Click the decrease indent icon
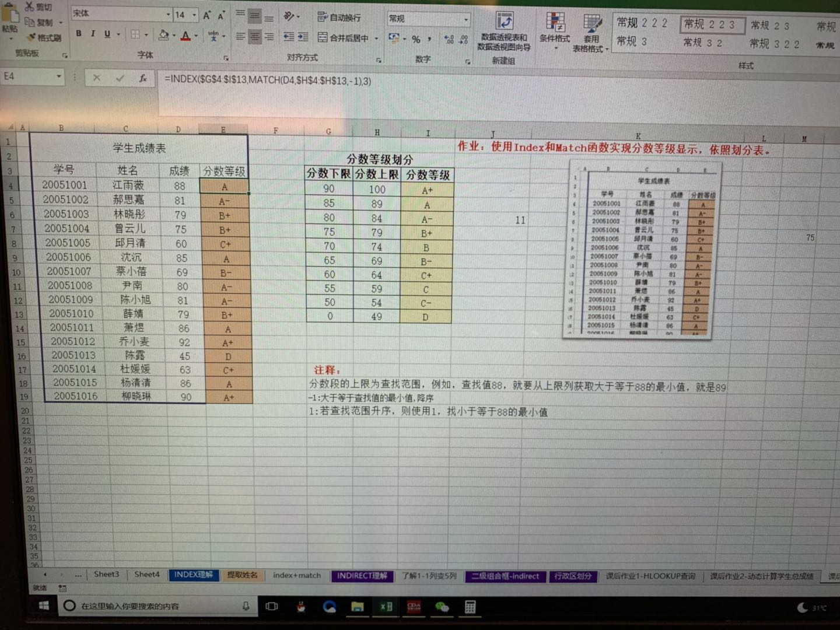840x630 pixels. [289, 37]
